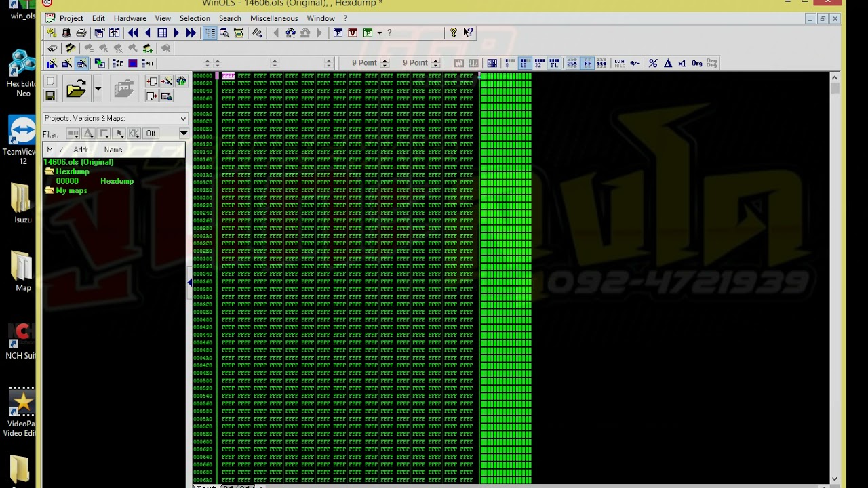The height and width of the screenshot is (488, 868).
Task: Click the print icon in the toolbar
Action: click(81, 33)
